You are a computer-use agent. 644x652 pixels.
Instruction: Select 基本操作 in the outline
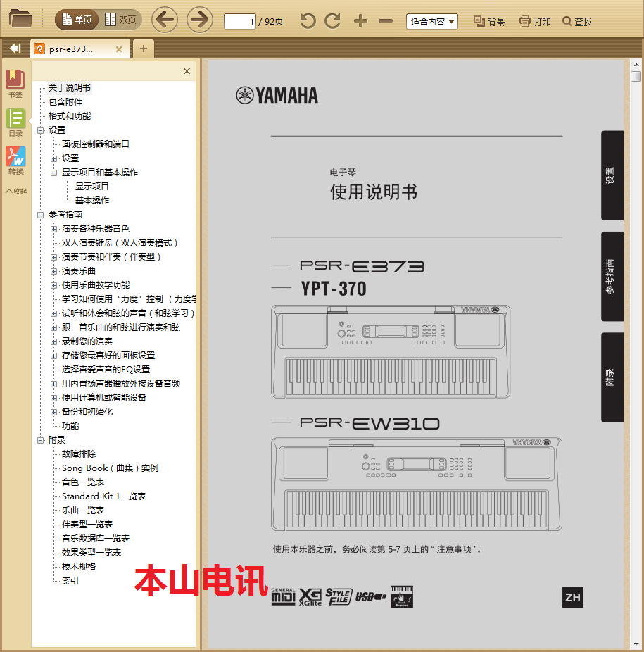92,201
